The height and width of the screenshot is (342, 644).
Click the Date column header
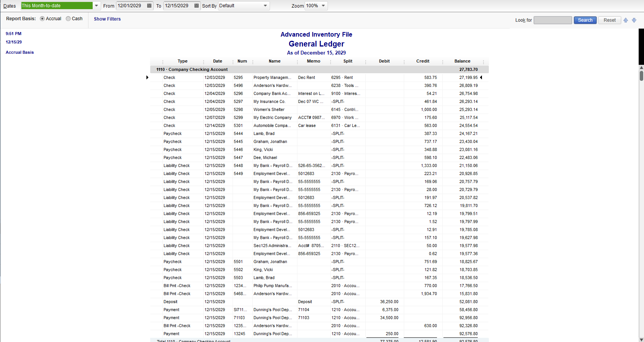[x=217, y=61]
